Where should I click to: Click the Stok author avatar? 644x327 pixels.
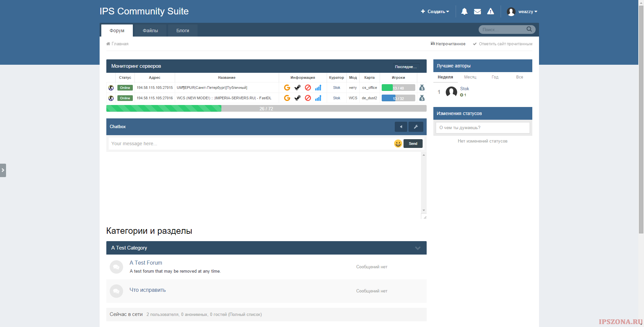pyautogui.click(x=451, y=92)
